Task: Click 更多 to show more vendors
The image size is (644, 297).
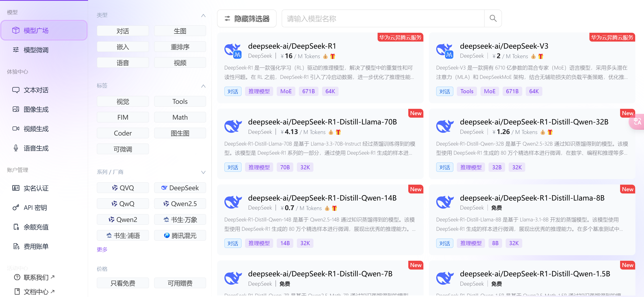Action: (x=102, y=249)
